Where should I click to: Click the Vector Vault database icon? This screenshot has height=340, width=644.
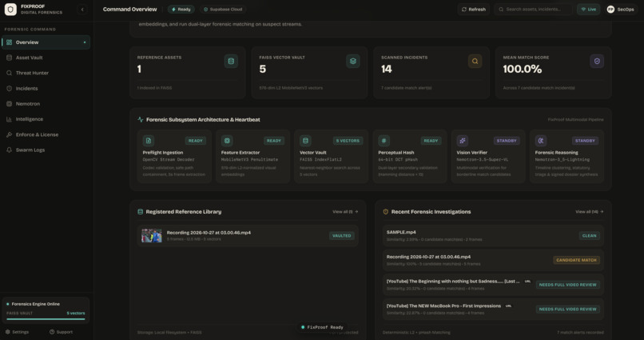[305, 141]
